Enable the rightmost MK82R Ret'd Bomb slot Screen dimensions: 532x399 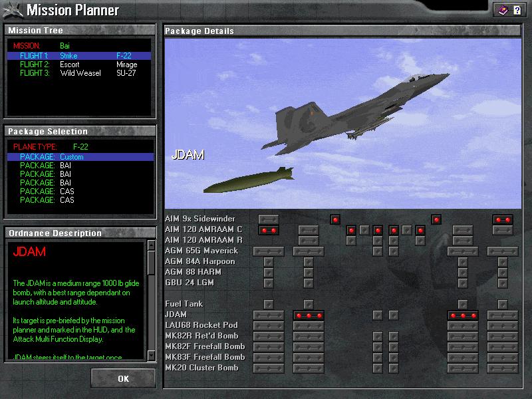(x=503, y=336)
